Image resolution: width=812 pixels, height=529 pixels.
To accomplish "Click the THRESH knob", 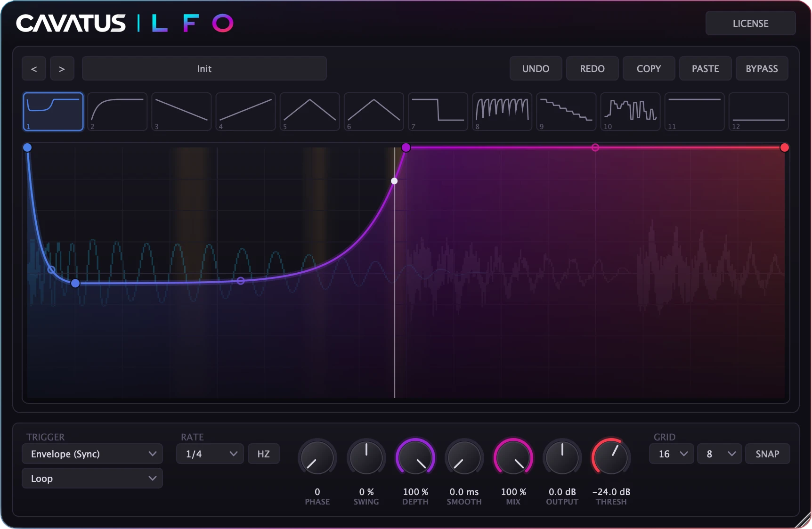I will (611, 457).
